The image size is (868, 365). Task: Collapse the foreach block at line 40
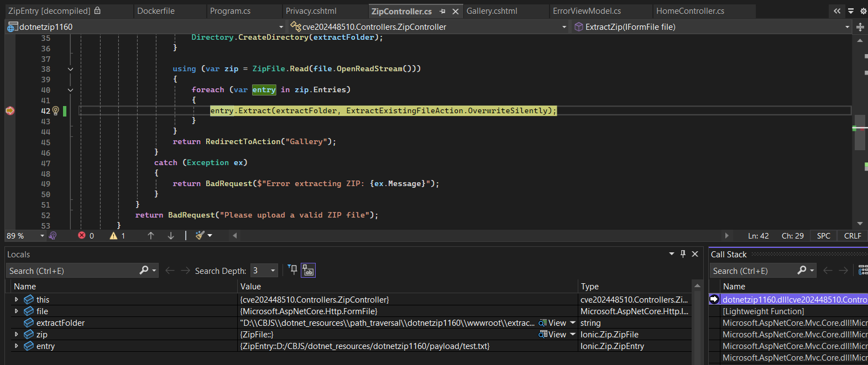(x=70, y=90)
